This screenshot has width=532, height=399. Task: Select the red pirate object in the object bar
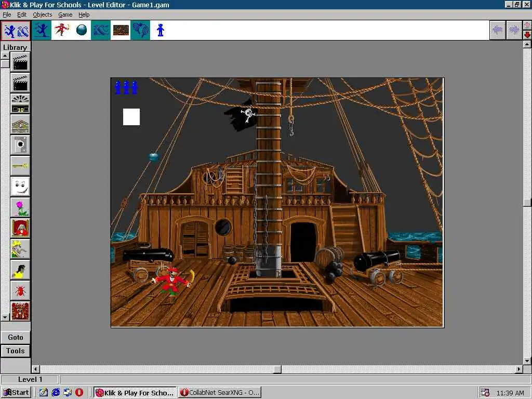[61, 30]
